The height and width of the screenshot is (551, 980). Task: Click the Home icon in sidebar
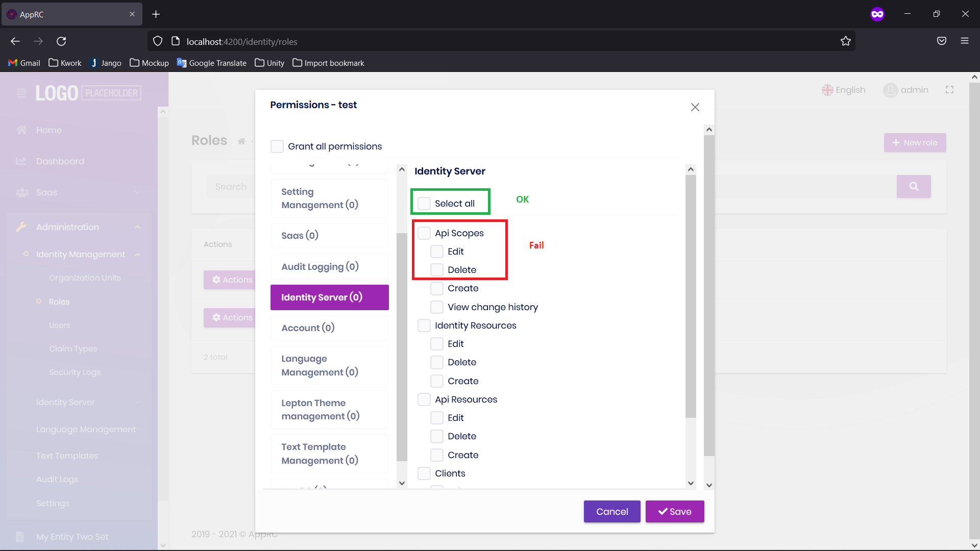pos(21,130)
